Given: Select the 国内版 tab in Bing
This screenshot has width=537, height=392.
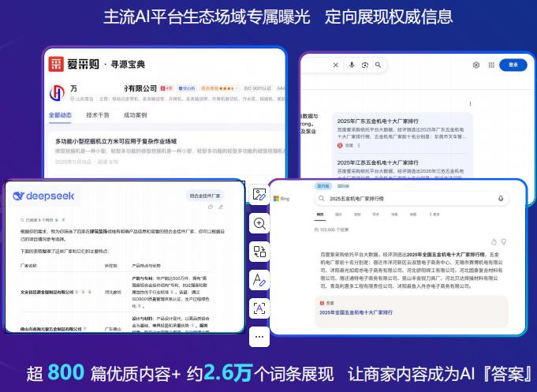Looking at the screenshot, I should (323, 186).
